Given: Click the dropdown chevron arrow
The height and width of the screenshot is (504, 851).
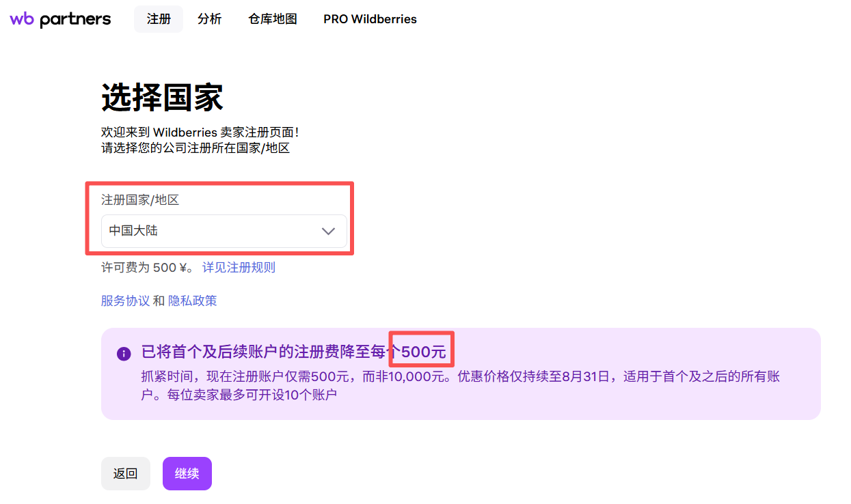Looking at the screenshot, I should pyautogui.click(x=329, y=231).
